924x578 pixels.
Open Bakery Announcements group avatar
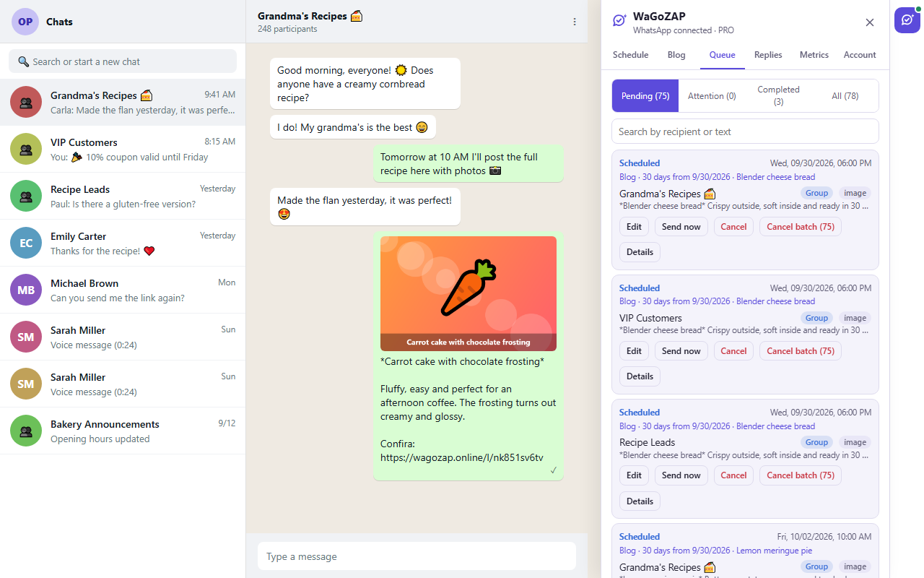[26, 431]
